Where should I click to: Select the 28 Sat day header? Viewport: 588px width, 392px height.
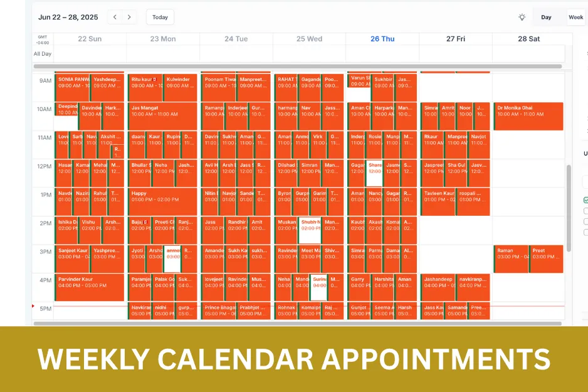click(528, 39)
